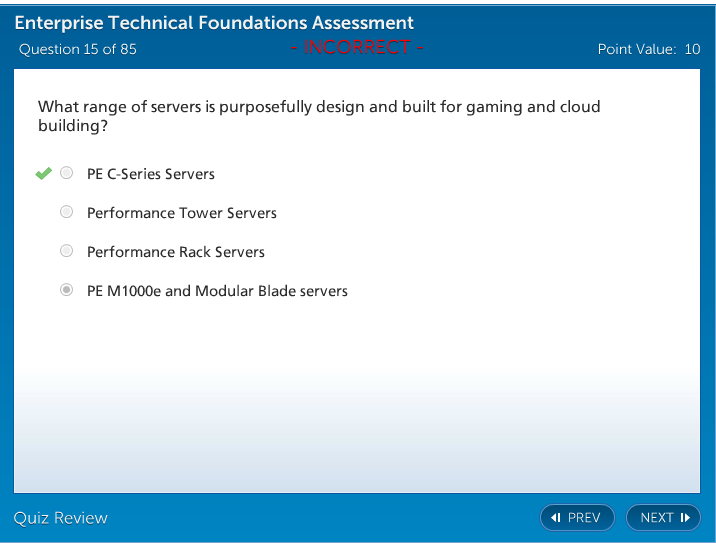716x543 pixels.
Task: Click the Question 15 of 85 counter
Action: [x=78, y=49]
